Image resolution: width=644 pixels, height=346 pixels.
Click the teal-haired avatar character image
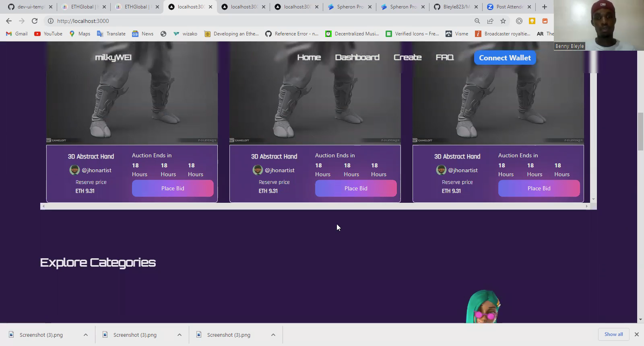[483, 306]
